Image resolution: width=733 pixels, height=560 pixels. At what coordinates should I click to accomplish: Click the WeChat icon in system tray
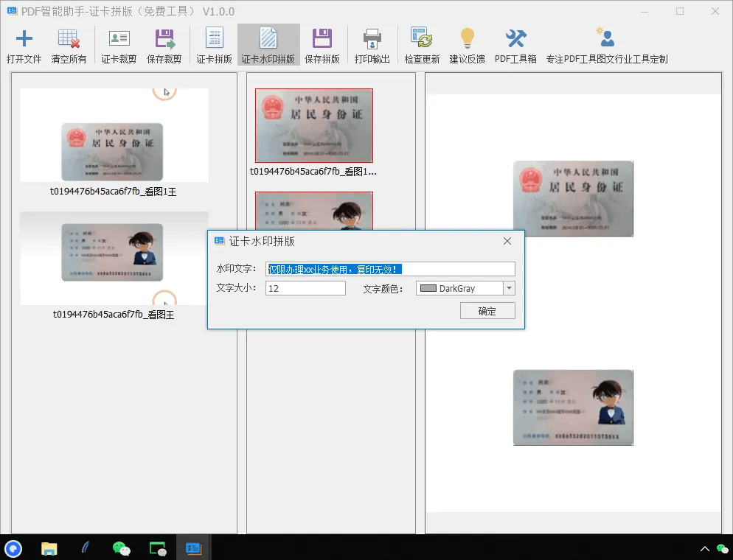pyautogui.click(x=722, y=549)
